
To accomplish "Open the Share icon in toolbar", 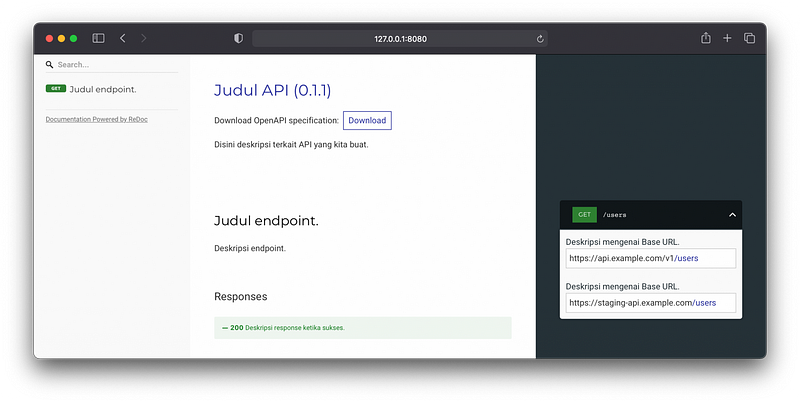I will click(706, 38).
